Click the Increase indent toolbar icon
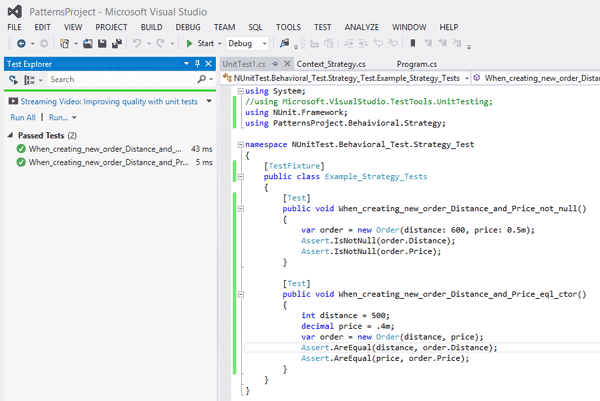 (363, 44)
